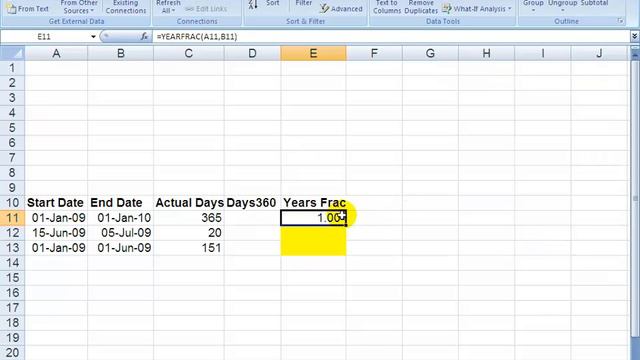Image resolution: width=640 pixels, height=360 pixels.
Task: Select column E header
Action: (x=313, y=53)
